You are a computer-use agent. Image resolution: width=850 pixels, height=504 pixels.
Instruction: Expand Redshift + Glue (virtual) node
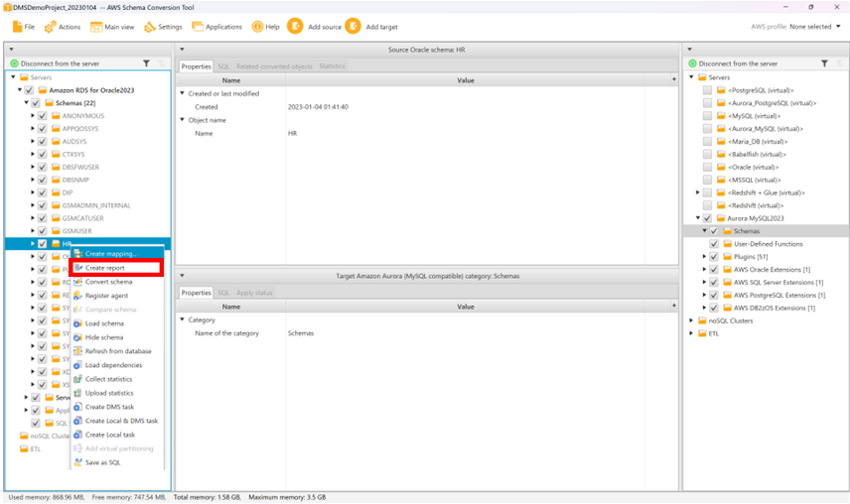click(x=698, y=192)
